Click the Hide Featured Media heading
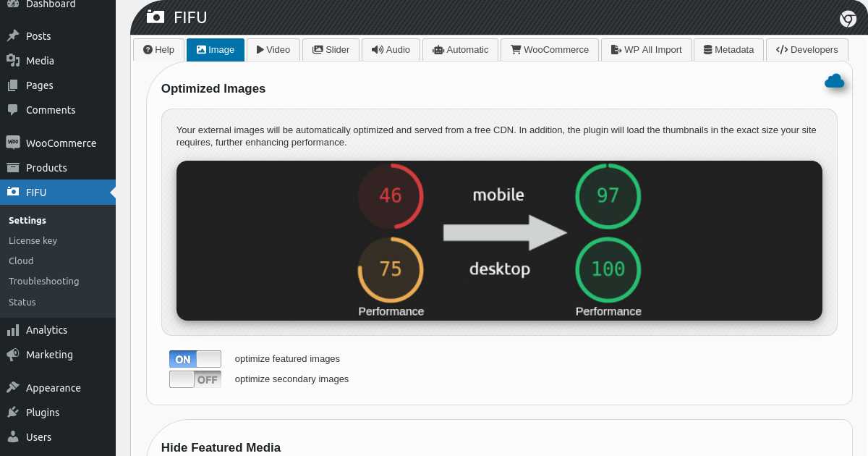 (221, 447)
